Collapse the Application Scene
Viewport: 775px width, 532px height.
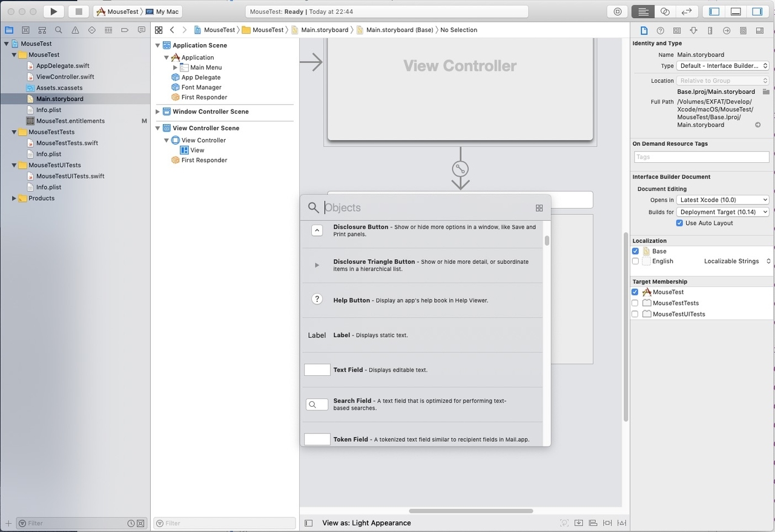(158, 45)
